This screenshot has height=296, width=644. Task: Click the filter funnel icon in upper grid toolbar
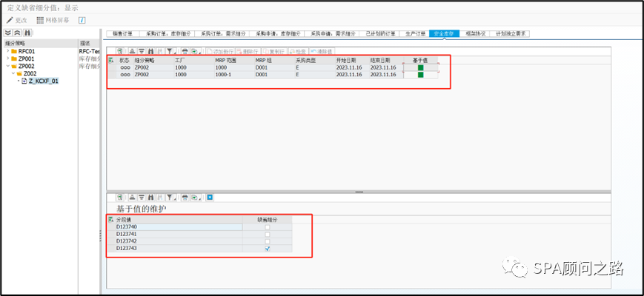[170, 51]
